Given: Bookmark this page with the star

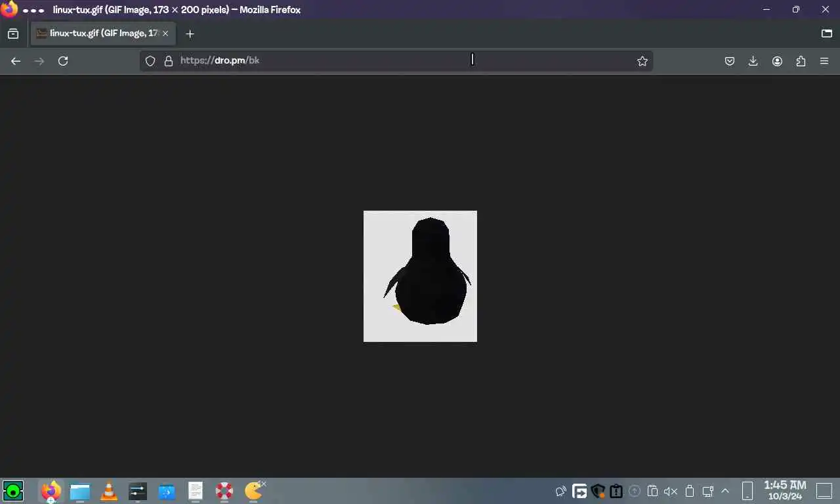Looking at the screenshot, I should click(x=642, y=61).
